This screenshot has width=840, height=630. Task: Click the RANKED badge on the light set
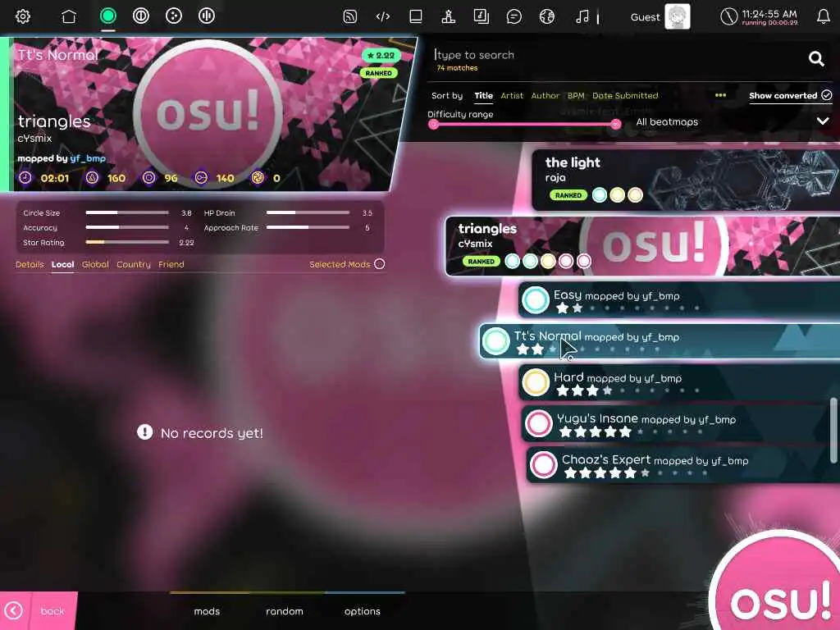(568, 195)
